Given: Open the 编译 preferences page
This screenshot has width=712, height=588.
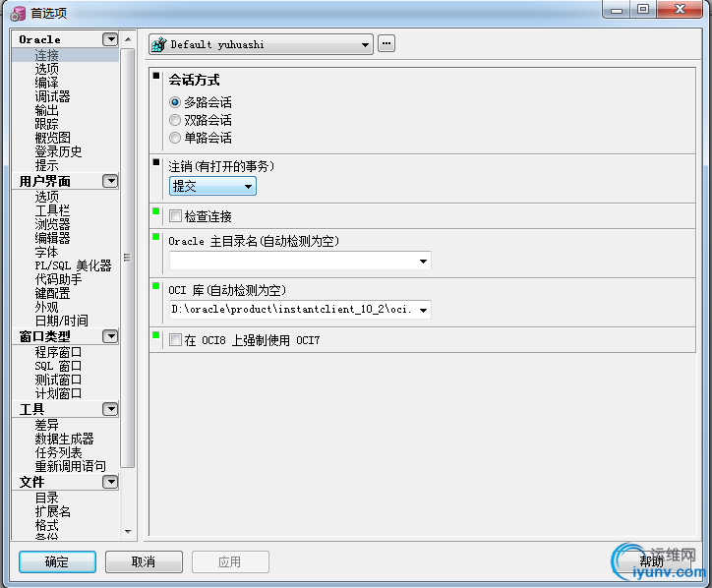Looking at the screenshot, I should click(x=47, y=83).
